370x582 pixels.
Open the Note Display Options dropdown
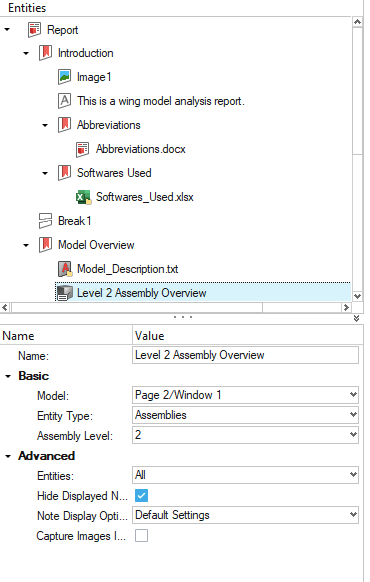tap(245, 515)
